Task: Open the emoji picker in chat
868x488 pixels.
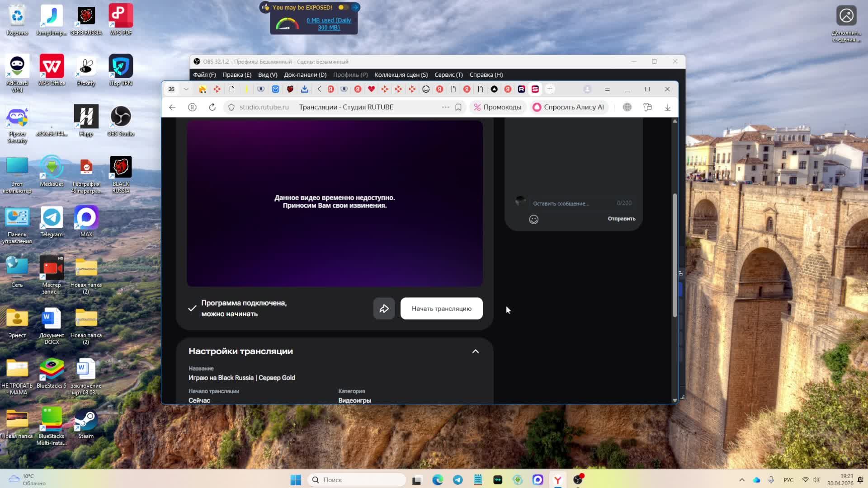Action: 533,219
